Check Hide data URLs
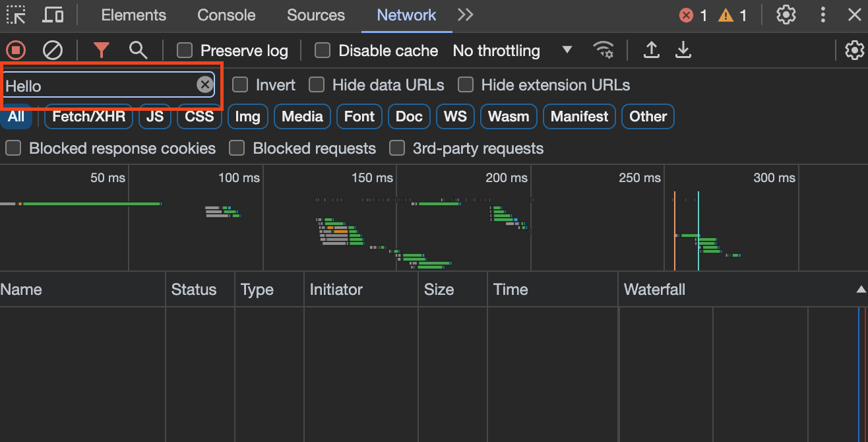Image resolution: width=868 pixels, height=442 pixels. (317, 84)
